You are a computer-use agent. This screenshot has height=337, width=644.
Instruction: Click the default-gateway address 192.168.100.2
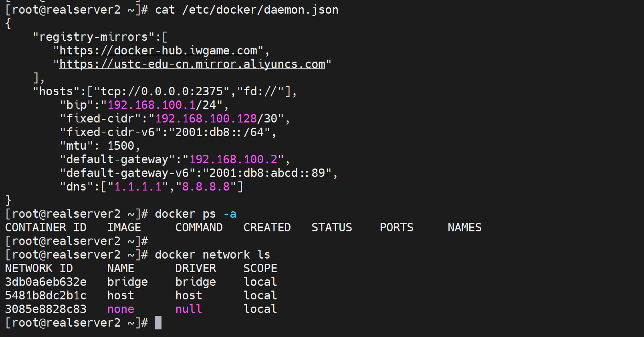pos(233,160)
